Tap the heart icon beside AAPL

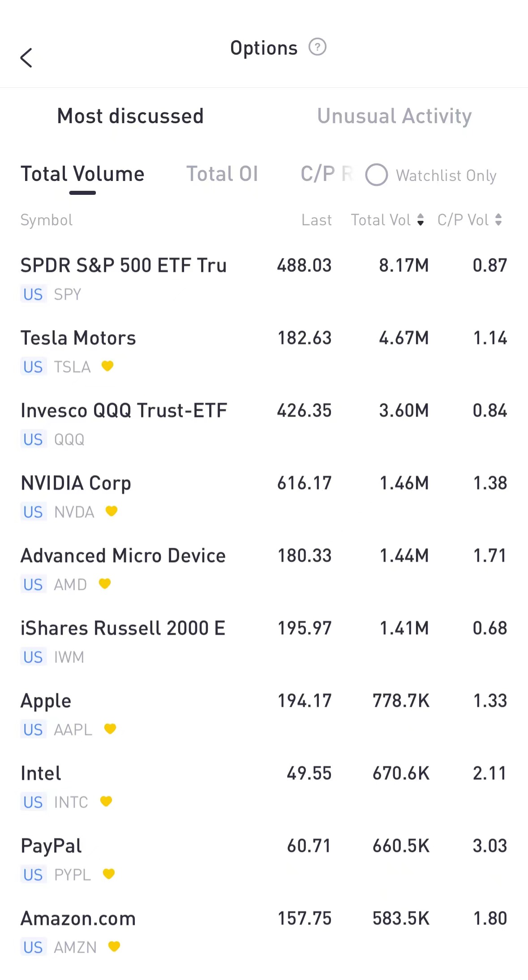point(110,729)
